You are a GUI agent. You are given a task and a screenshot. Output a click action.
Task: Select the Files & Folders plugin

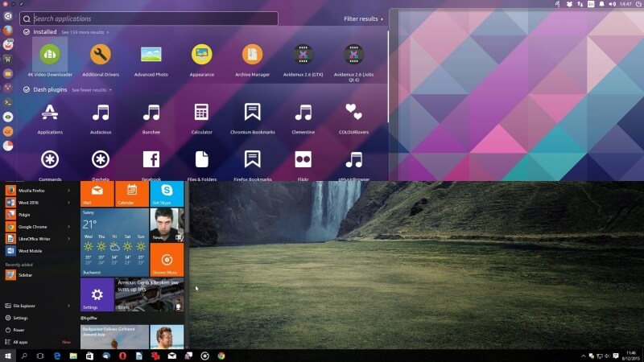[202, 165]
